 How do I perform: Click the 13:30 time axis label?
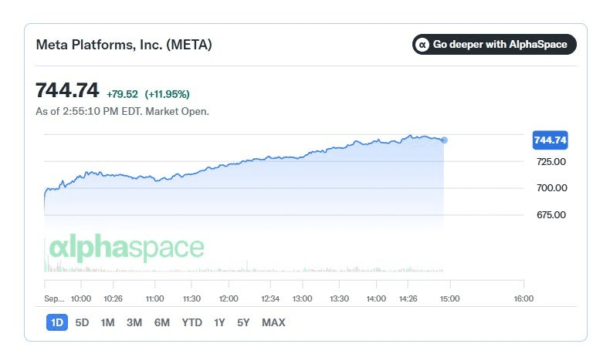339,298
